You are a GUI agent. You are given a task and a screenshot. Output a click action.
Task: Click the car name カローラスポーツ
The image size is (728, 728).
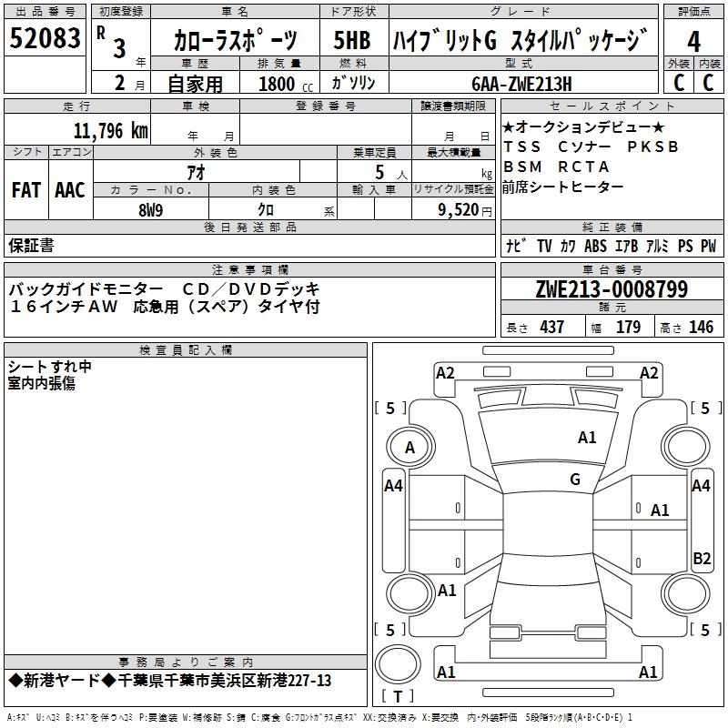[235, 40]
